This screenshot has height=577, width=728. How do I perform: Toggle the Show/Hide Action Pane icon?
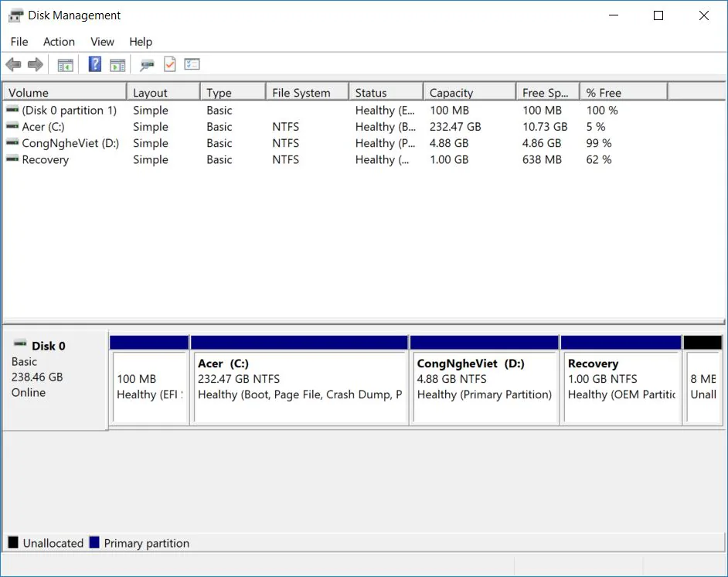[117, 65]
